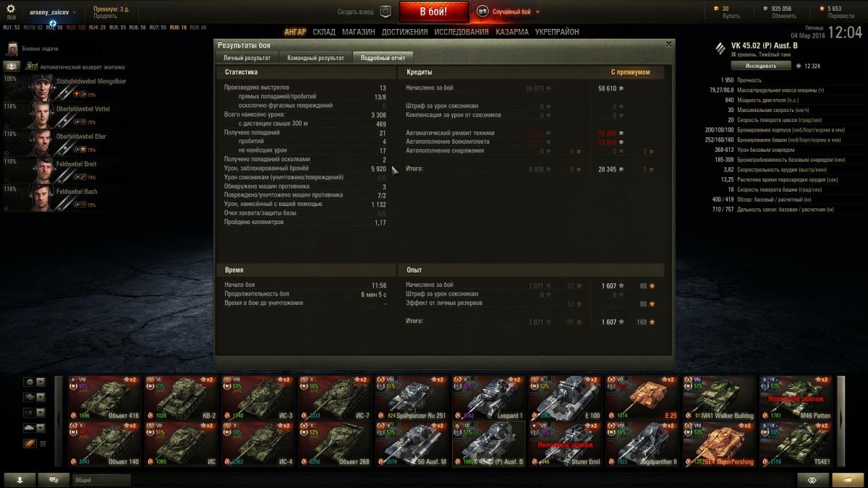Open the ДОСТИЖЕНИЯ menu
Screen dimensions: 868x488
click(x=405, y=32)
